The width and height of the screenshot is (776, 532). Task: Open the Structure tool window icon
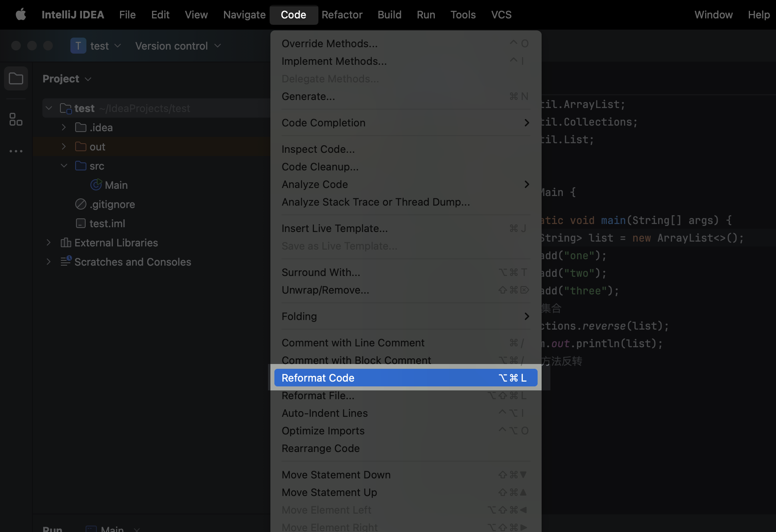(x=16, y=119)
